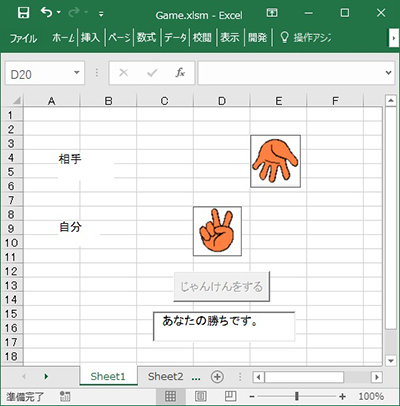Open the ファイル menu tab
The width and height of the screenshot is (400, 406).
pos(23,38)
